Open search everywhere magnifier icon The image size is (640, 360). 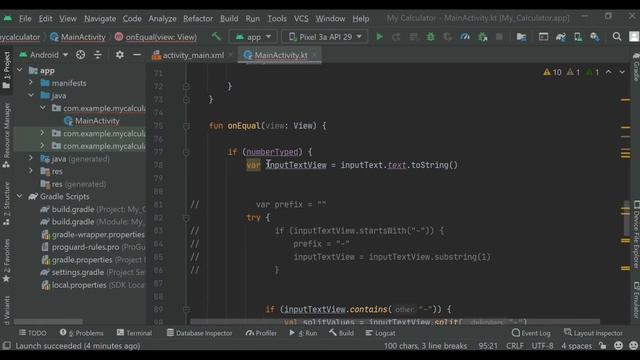coord(617,37)
